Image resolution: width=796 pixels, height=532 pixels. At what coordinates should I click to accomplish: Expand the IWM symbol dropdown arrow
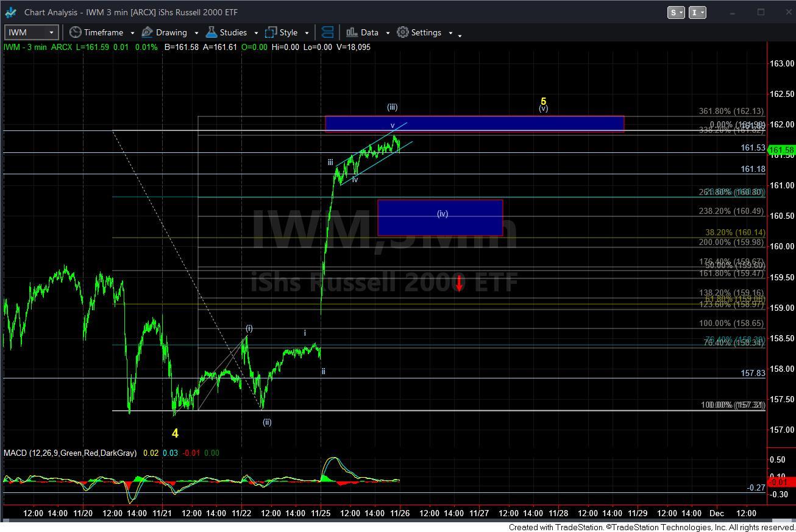click(x=51, y=32)
